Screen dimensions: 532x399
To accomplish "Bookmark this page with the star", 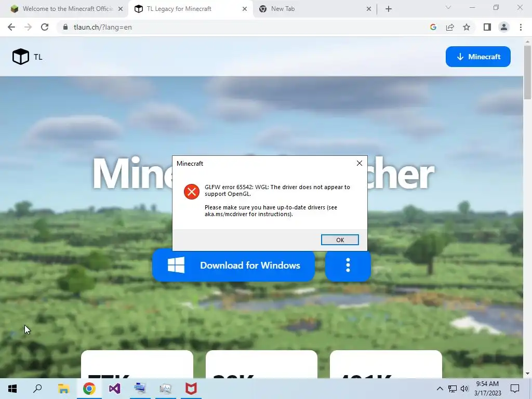I will pyautogui.click(x=467, y=27).
